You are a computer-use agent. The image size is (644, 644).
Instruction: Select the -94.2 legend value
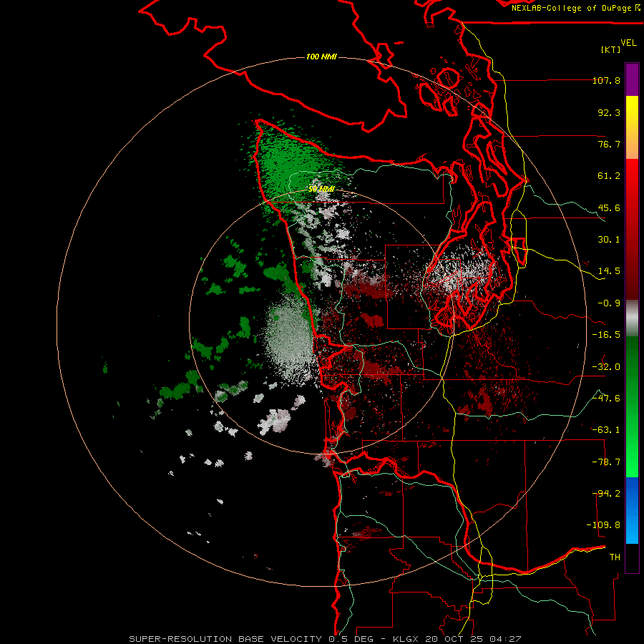coord(606,494)
